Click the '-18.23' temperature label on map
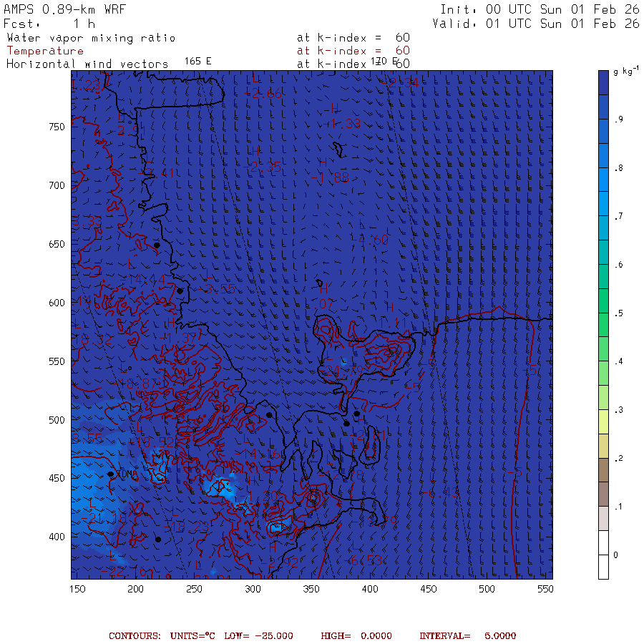644x644 pixels. 187,527
